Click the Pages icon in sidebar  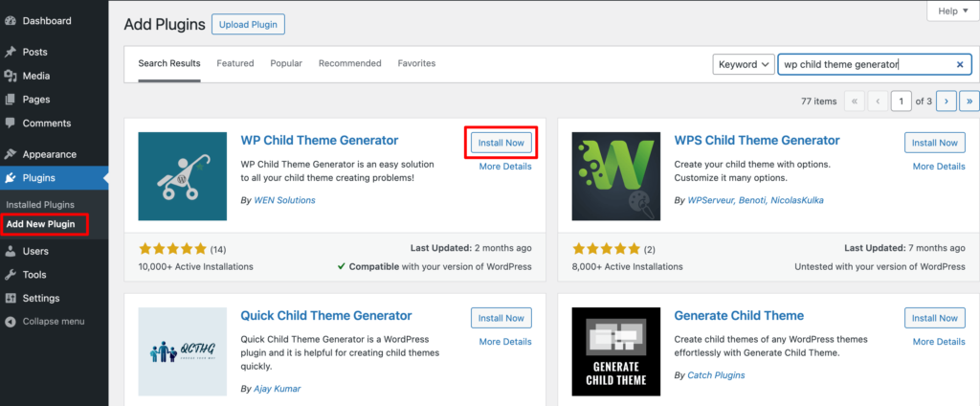click(10, 100)
